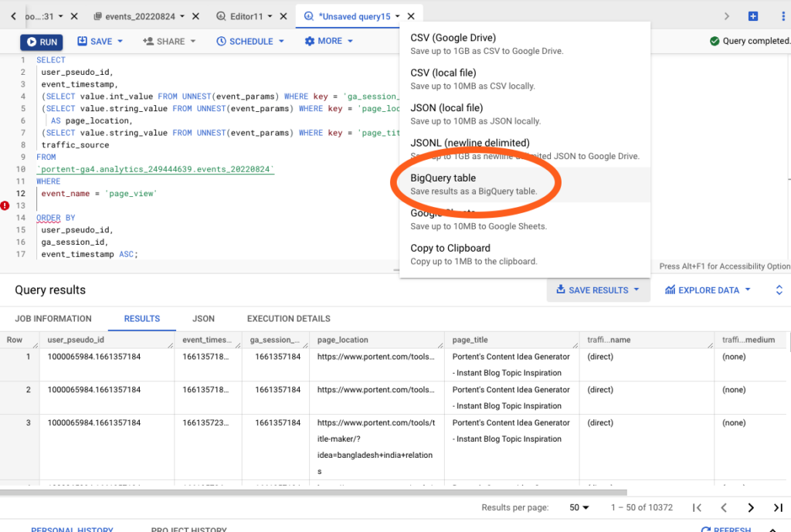The image size is (791, 532).
Task: Add a new editor tab with the plus icon
Action: tap(752, 16)
